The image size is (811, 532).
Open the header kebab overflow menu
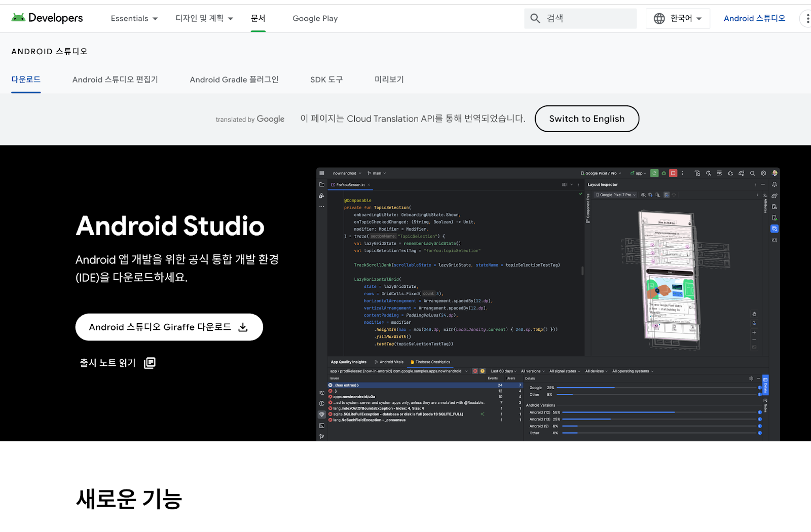pos(807,19)
